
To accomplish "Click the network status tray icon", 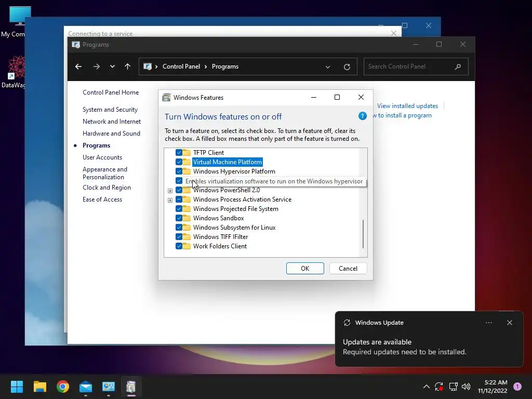I will 453,387.
